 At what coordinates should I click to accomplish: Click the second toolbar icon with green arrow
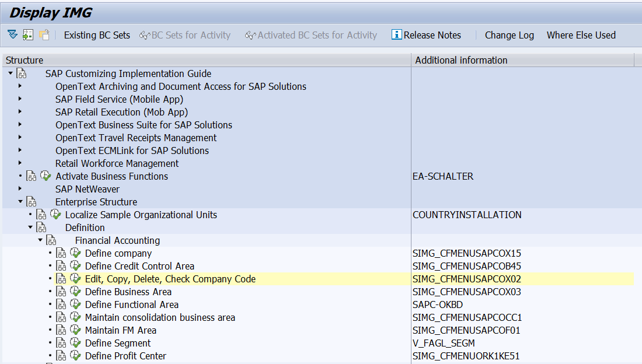click(28, 35)
